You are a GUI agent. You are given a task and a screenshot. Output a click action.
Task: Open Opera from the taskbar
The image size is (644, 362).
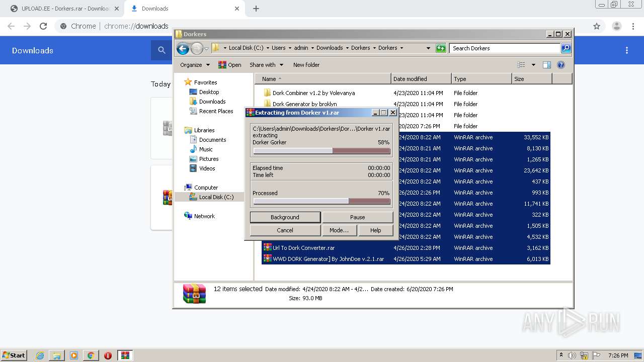pyautogui.click(x=108, y=355)
